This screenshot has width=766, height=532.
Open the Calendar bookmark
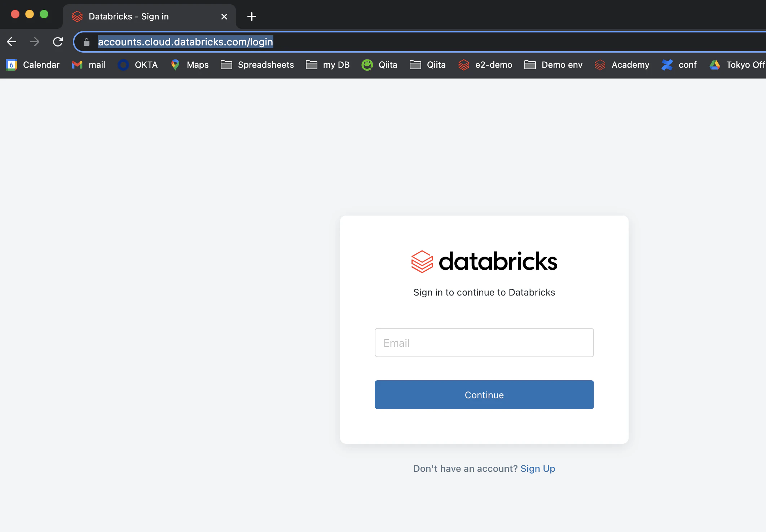pos(33,65)
